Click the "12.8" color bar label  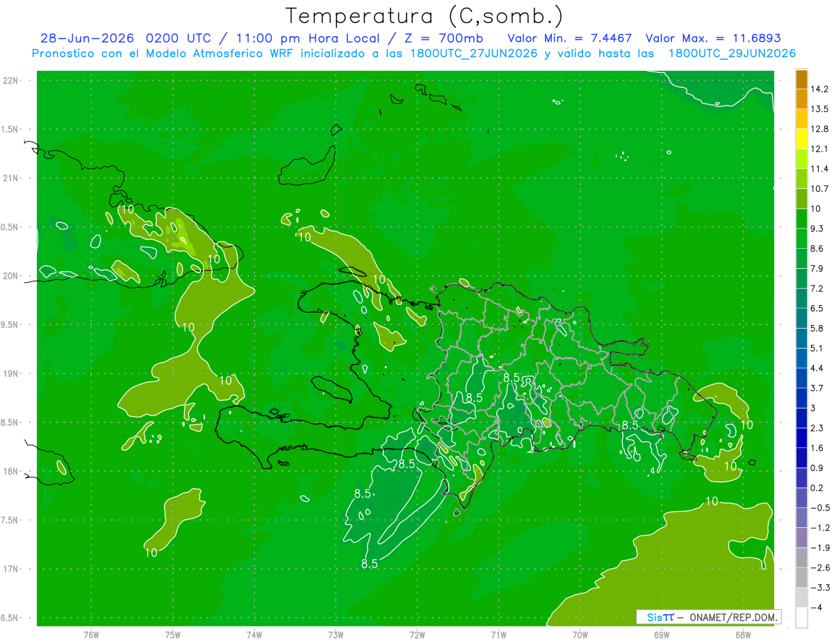[820, 129]
